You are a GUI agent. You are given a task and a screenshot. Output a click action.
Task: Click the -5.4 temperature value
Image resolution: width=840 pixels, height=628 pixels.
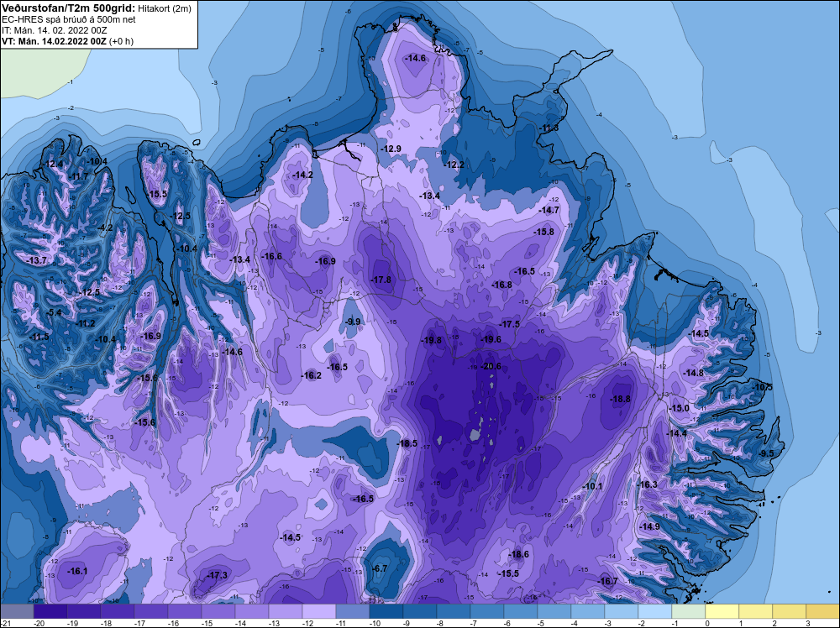(x=54, y=312)
